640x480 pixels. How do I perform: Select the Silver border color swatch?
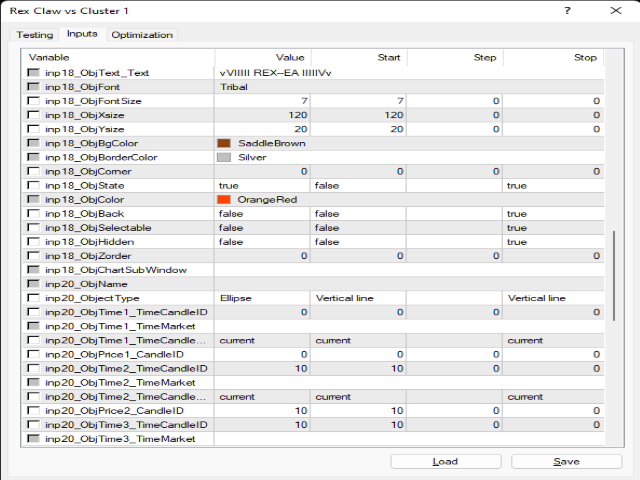[x=224, y=157]
